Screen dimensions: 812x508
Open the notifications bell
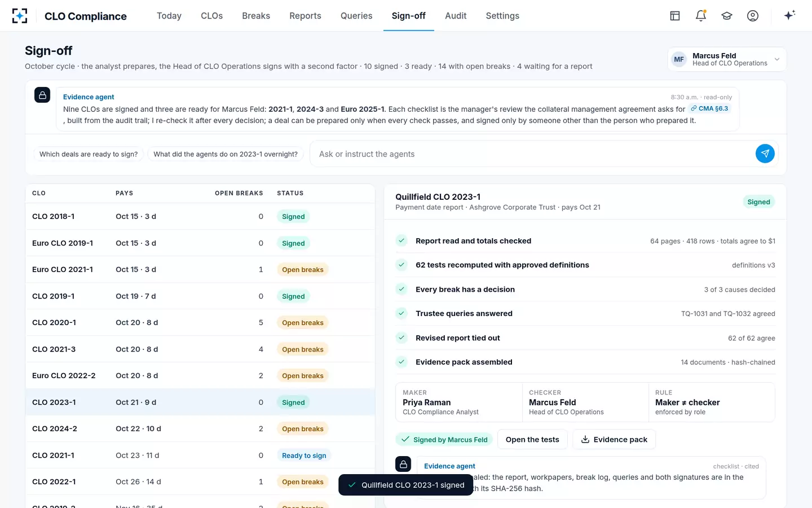coord(701,16)
